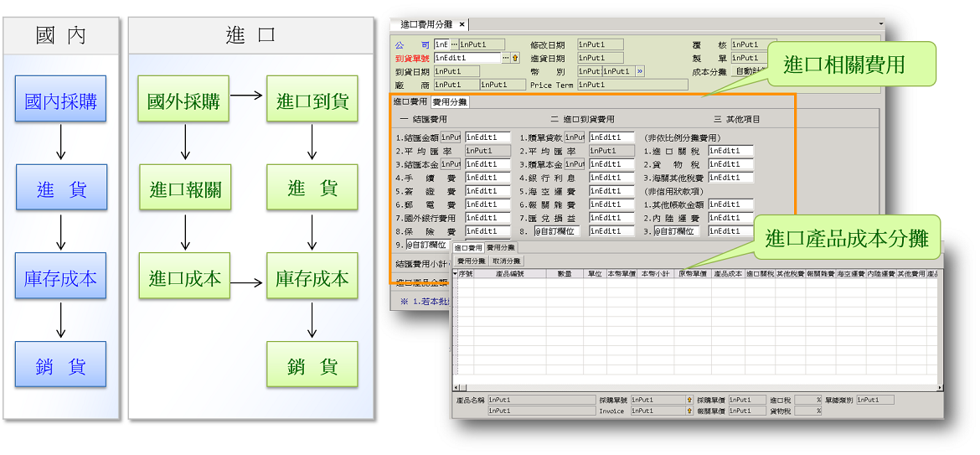Click the grid row selector triangle by 序號
Screen dimensions: 980x455
pos(456,274)
